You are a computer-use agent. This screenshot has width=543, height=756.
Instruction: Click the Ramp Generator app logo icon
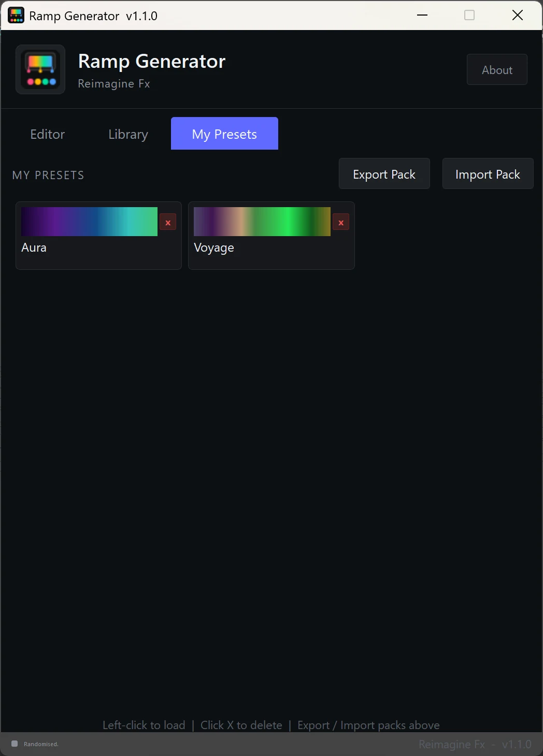(40, 69)
